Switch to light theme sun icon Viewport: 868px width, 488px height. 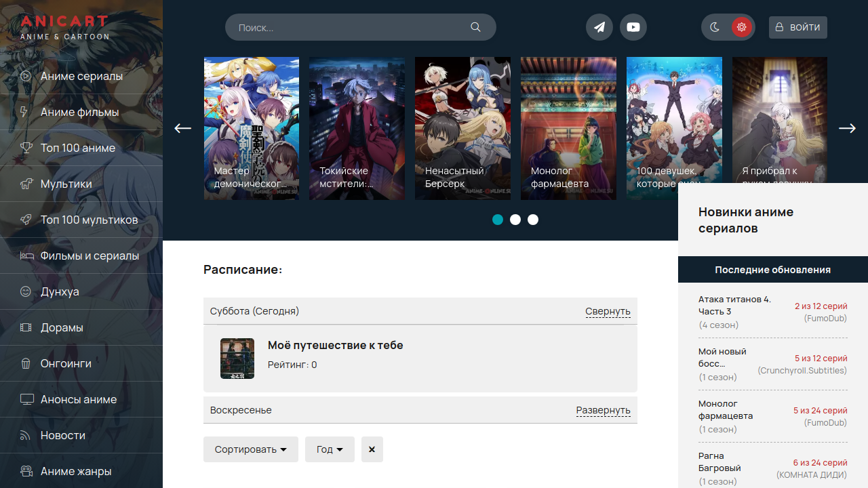click(x=742, y=27)
